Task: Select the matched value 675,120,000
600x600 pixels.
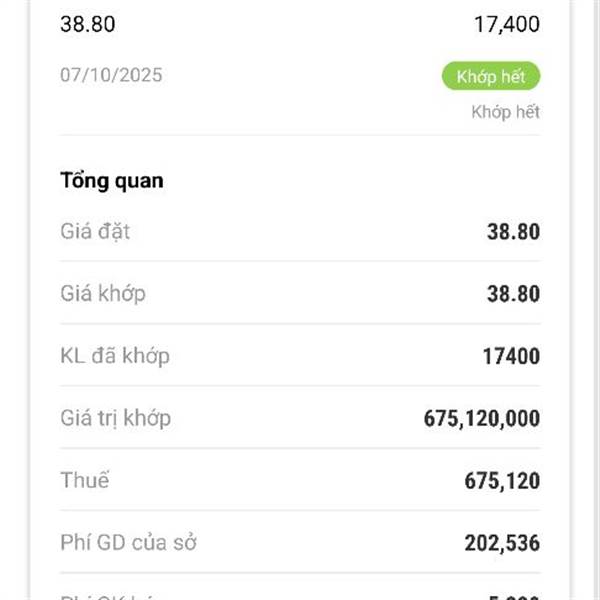Action: [x=482, y=418]
